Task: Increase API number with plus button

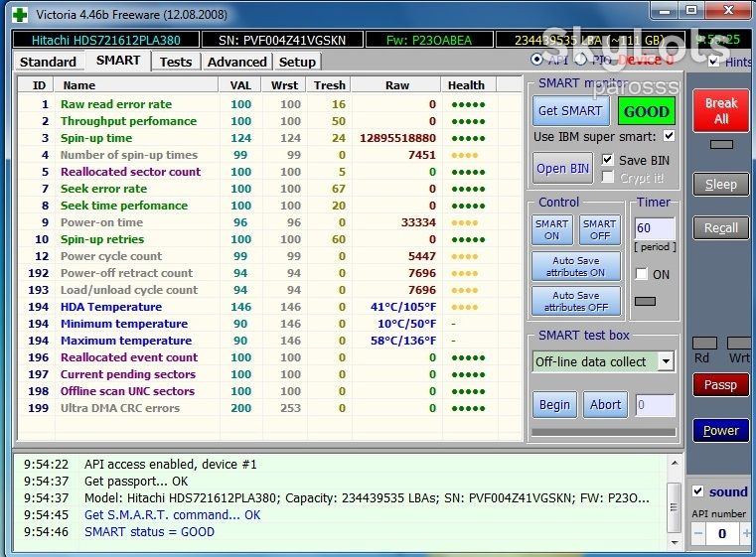Action: (x=746, y=533)
